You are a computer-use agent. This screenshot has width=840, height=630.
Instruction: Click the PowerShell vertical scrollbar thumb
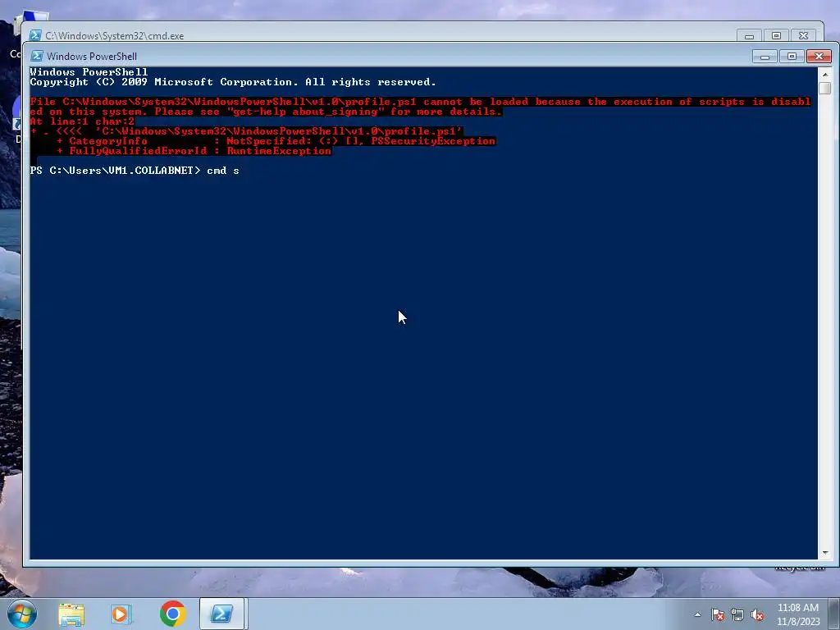[825, 89]
